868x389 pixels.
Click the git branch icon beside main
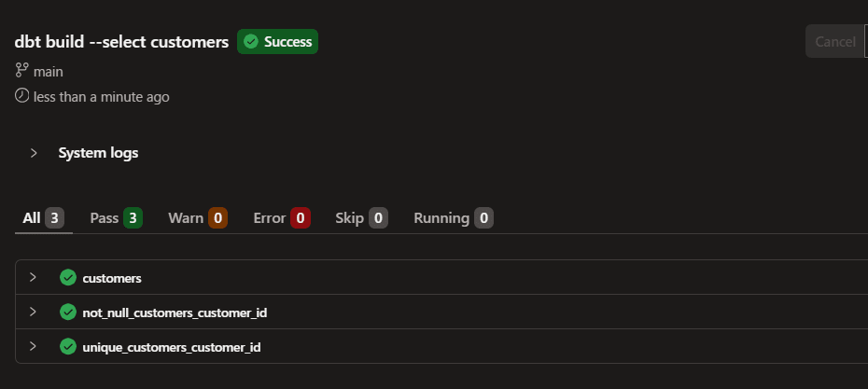[21, 70]
